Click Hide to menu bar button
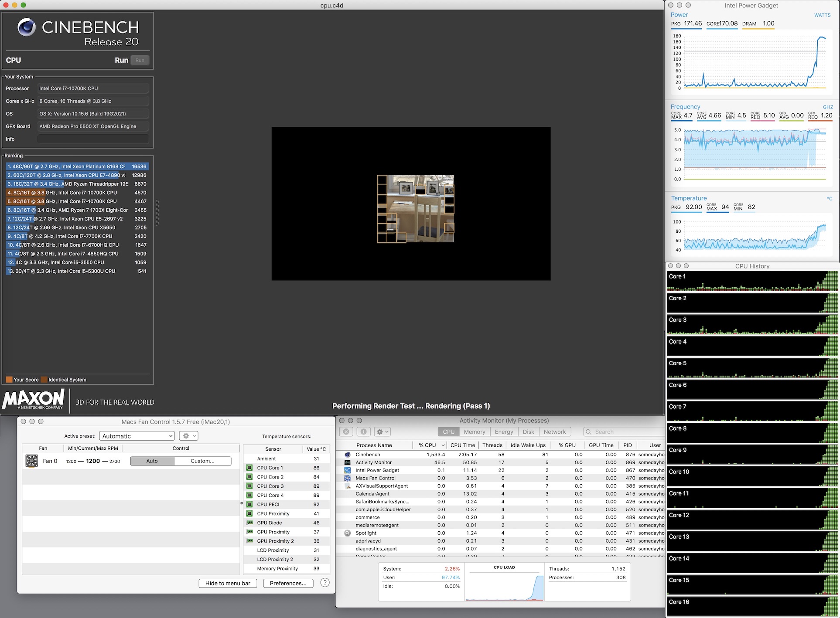 click(x=228, y=583)
